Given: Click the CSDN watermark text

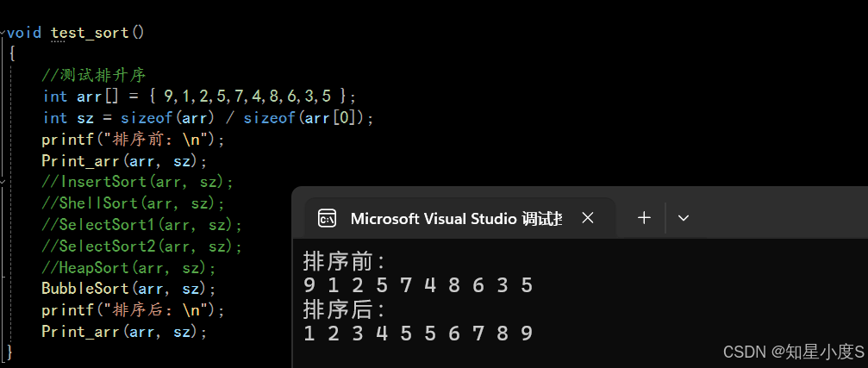Looking at the screenshot, I should 792,352.
